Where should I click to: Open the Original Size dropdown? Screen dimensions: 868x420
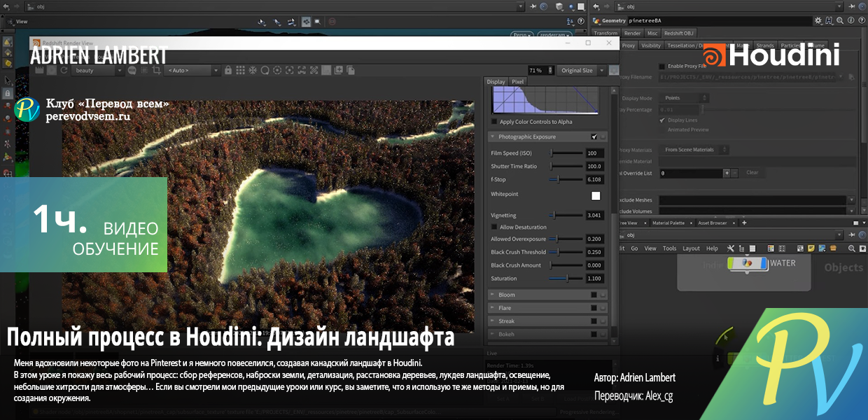click(580, 70)
